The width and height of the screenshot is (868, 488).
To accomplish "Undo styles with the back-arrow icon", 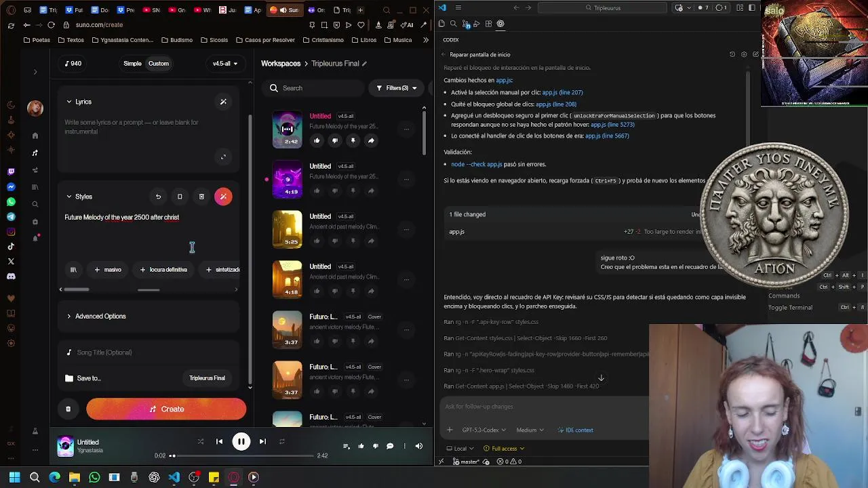I will pos(158,197).
